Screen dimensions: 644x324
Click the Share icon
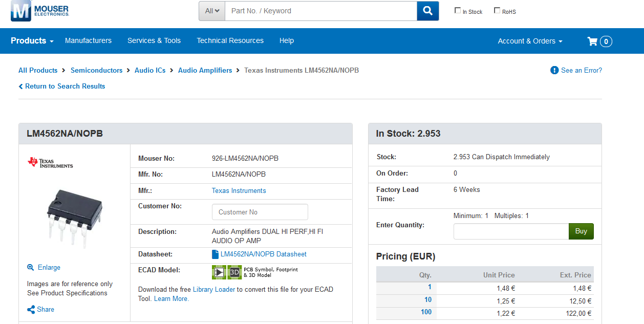click(x=31, y=309)
